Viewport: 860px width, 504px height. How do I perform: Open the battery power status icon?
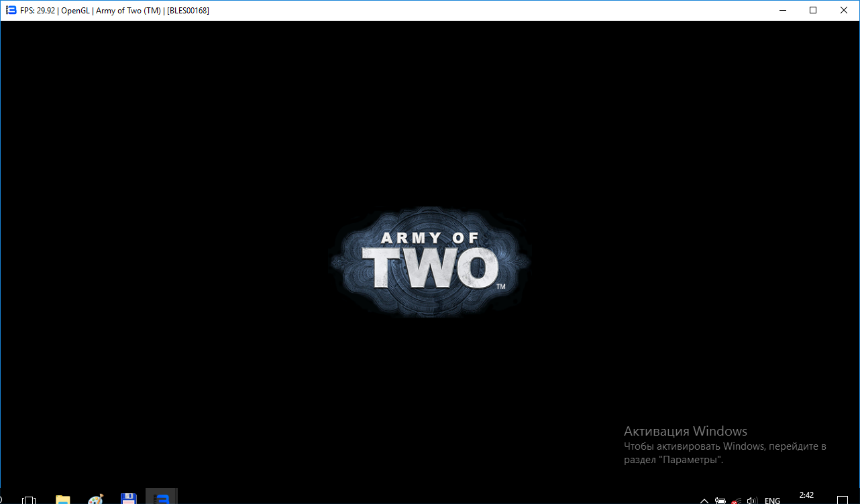(720, 500)
